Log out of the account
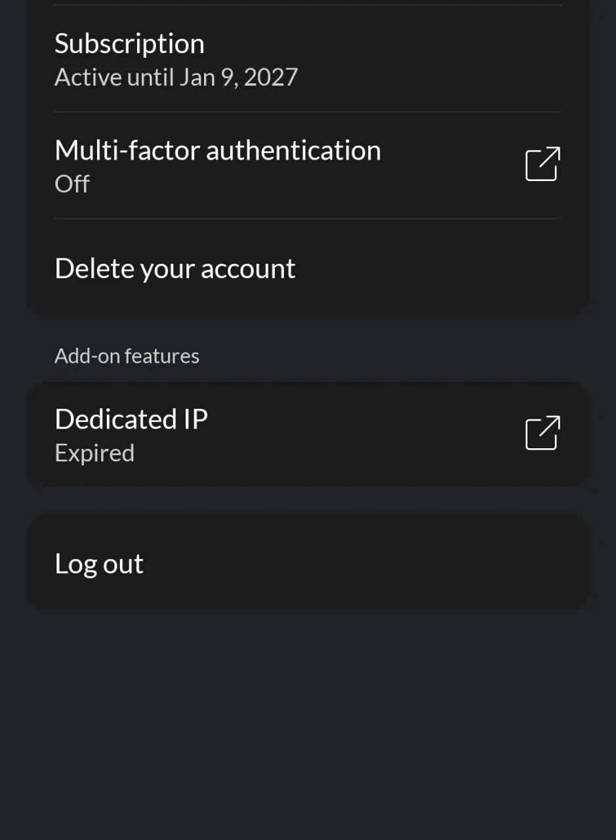 [x=308, y=562]
